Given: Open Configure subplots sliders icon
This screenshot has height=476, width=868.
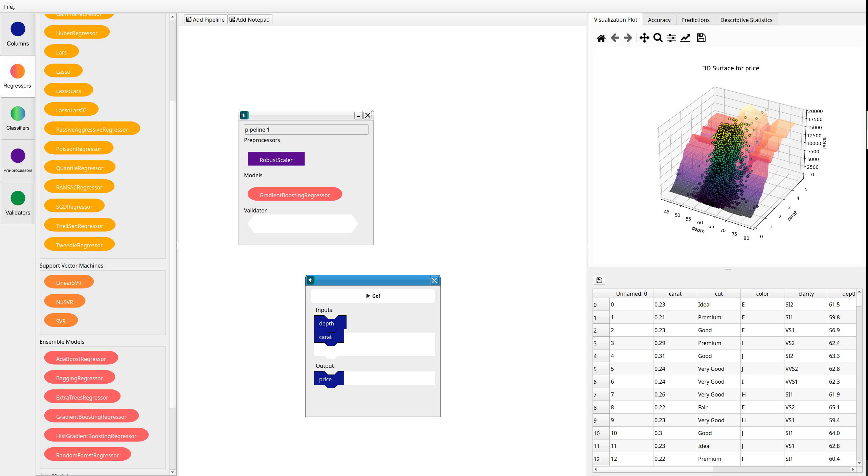Looking at the screenshot, I should [671, 38].
